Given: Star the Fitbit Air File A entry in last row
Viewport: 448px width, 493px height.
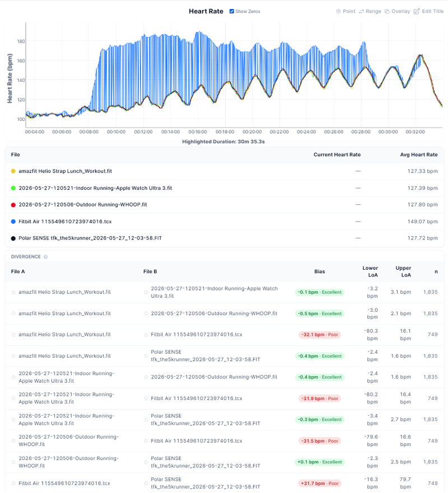Looking at the screenshot, I should click(x=13, y=483).
